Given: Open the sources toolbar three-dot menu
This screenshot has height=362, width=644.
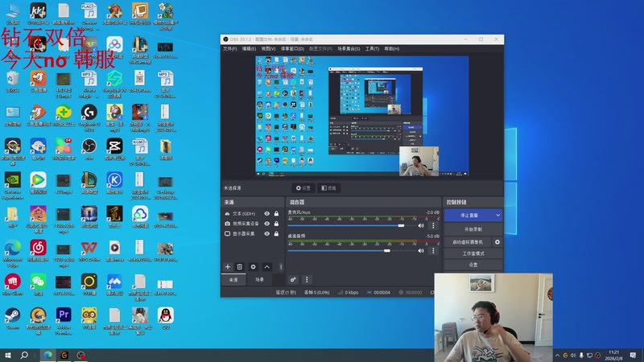Looking at the screenshot, I should (281, 267).
